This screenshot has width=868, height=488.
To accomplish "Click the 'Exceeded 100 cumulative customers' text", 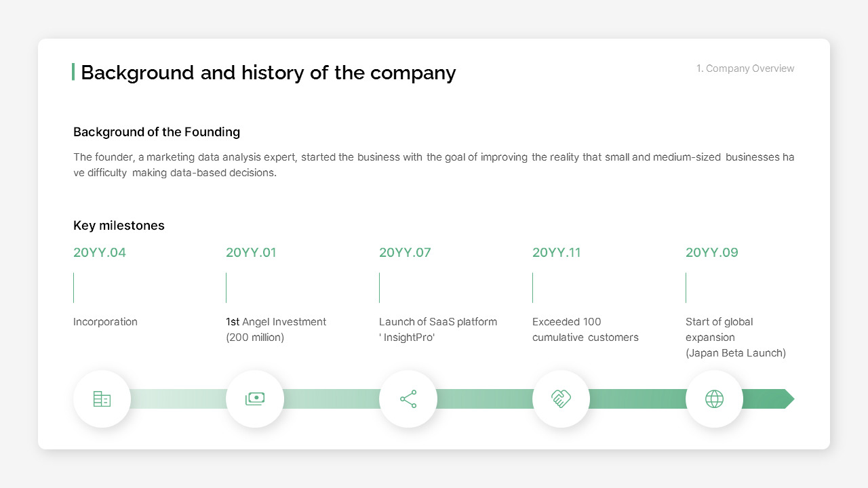I will 585,329.
